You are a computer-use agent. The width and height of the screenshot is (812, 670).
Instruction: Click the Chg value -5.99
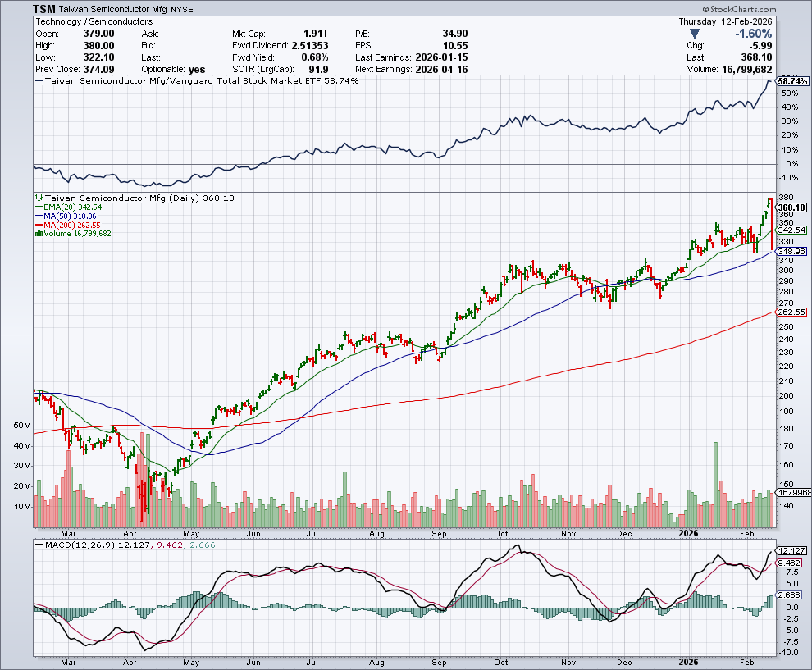[760, 46]
